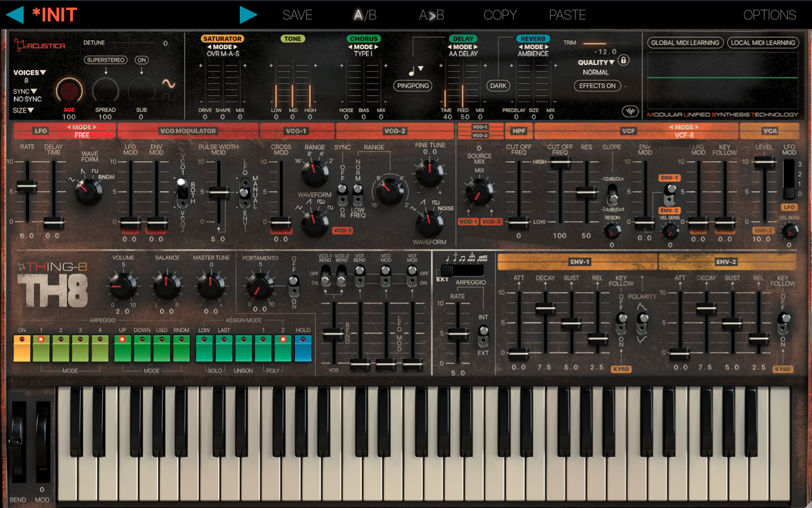812x508 pixels.
Task: Go to the previous preset with left arrow
Action: (x=15, y=15)
